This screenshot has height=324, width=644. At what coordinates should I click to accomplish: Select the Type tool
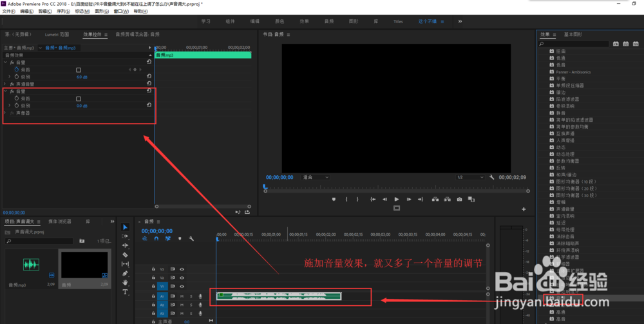(x=126, y=292)
